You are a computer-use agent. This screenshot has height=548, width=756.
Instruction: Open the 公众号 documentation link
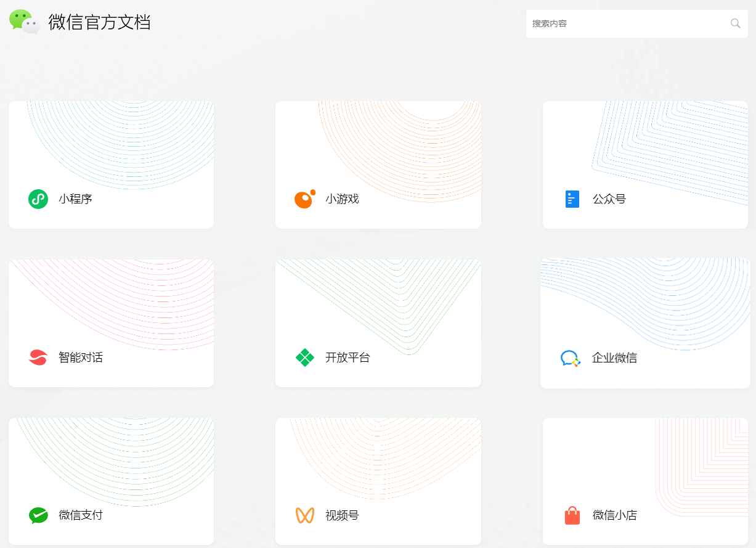(x=609, y=199)
